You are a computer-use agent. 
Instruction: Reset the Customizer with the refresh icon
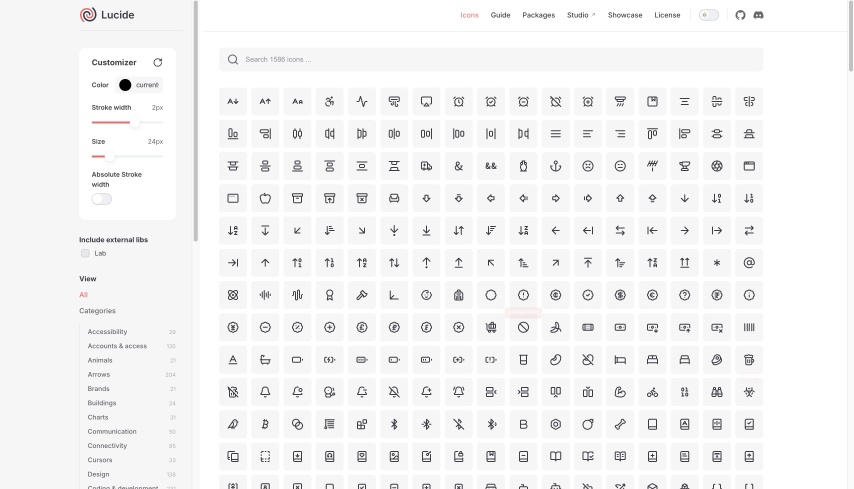click(157, 62)
